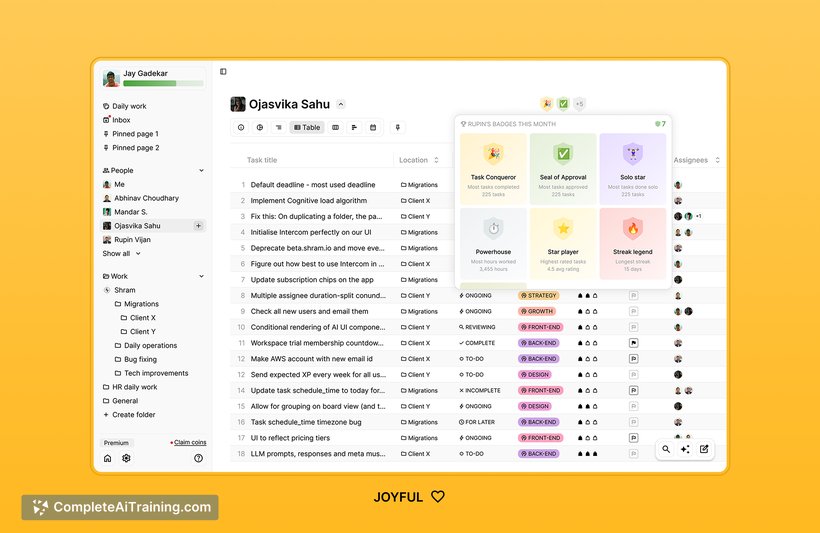The height and width of the screenshot is (533, 820).
Task: Open the Solo star badge card
Action: click(x=633, y=168)
